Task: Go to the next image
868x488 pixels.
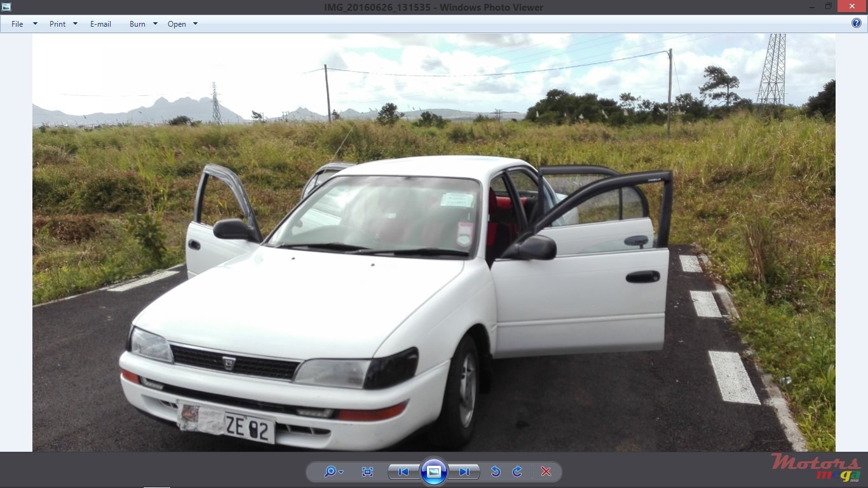Action: [x=465, y=471]
